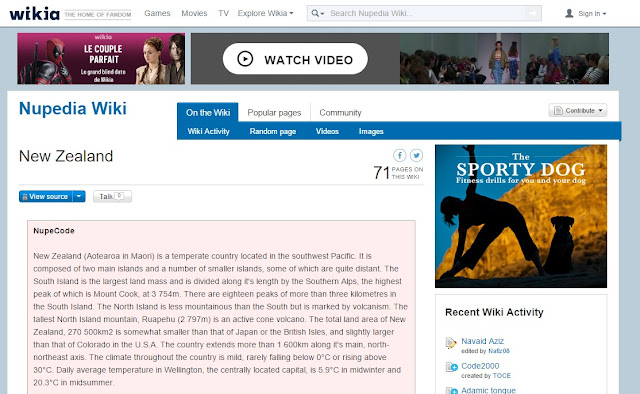Switch to the Popular pages tab
This screenshot has width=640, height=394.
pyautogui.click(x=274, y=113)
